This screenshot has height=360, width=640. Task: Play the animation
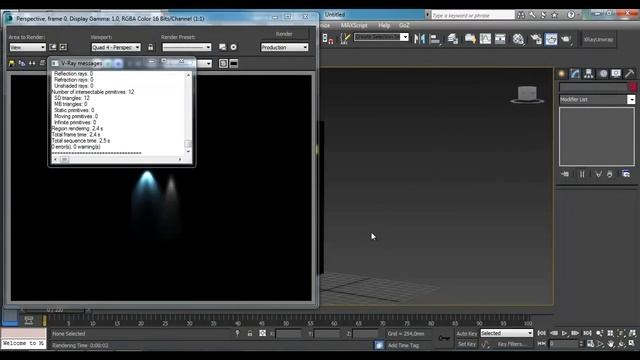(x=564, y=333)
